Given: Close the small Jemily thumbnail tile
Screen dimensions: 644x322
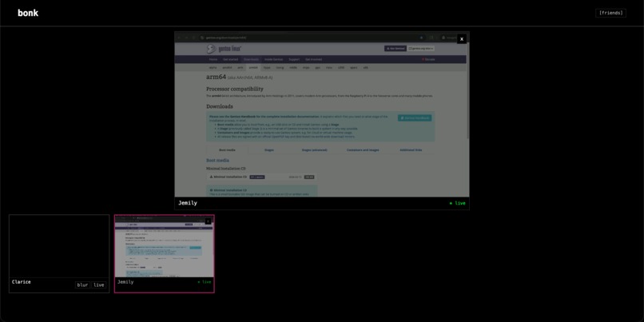Looking at the screenshot, I should [209, 221].
